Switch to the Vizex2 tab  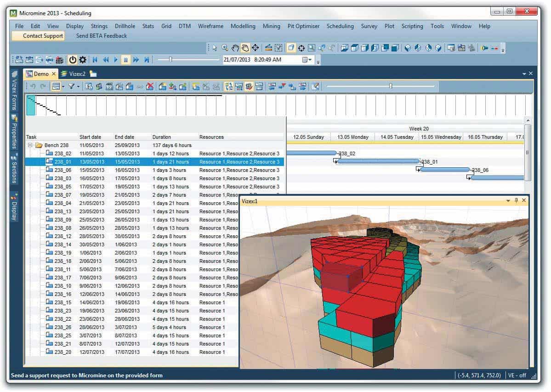77,74
